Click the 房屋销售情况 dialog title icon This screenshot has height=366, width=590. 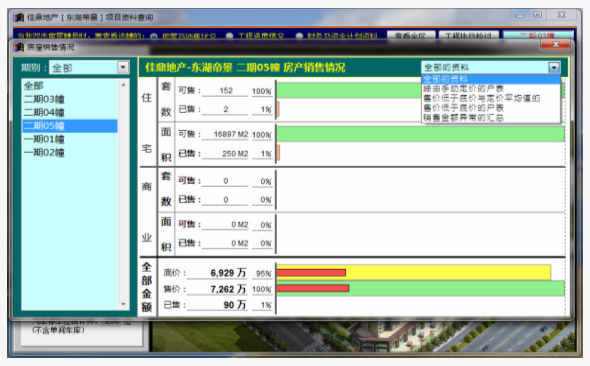[x=18, y=47]
